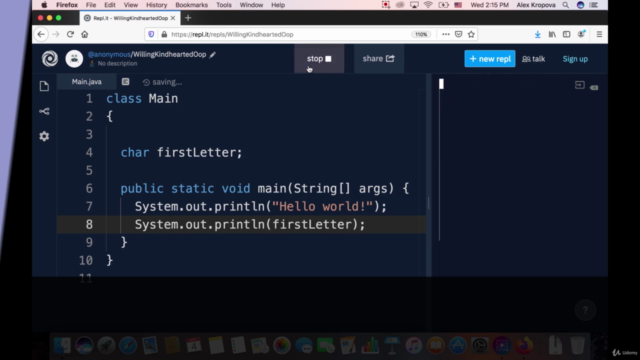Open the Firefox application menu
The width and height of the screenshot is (640, 360).
(x=67, y=5)
